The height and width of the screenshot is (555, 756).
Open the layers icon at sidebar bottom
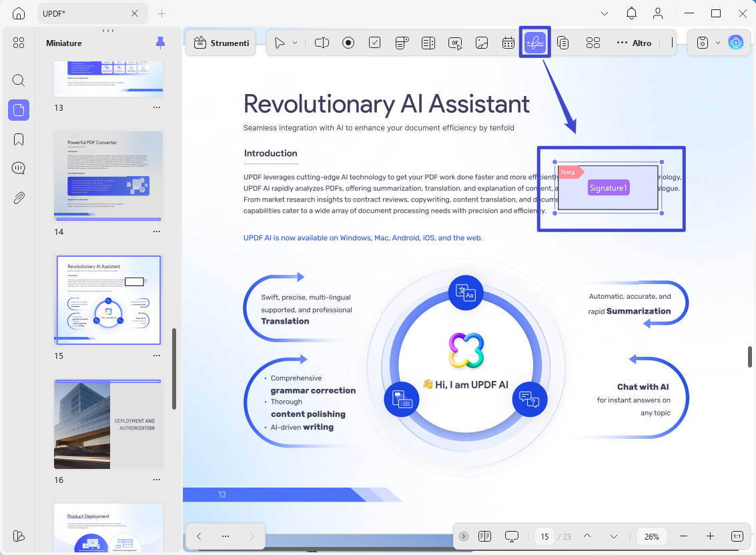pyautogui.click(x=18, y=536)
